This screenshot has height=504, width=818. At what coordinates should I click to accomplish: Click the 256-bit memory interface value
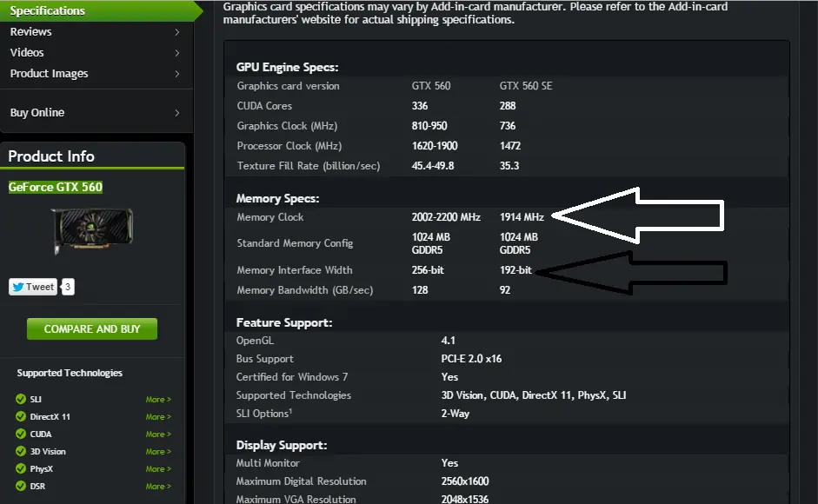pos(428,270)
